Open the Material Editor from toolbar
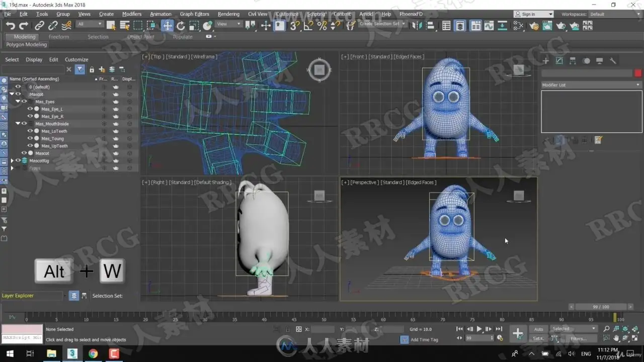Viewport: 644px width, 362px height. (518, 26)
